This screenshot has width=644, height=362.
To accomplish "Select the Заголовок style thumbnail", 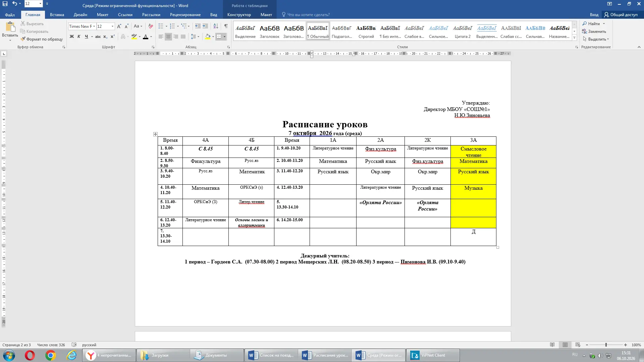I will pyautogui.click(x=270, y=31).
